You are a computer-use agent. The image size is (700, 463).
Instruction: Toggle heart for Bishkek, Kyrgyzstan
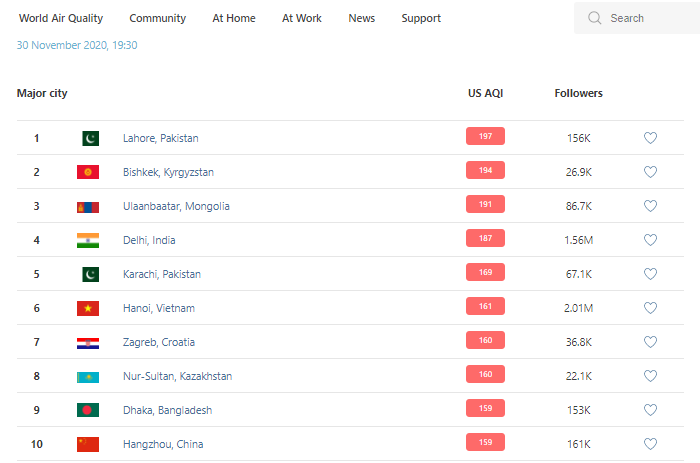[x=650, y=172]
